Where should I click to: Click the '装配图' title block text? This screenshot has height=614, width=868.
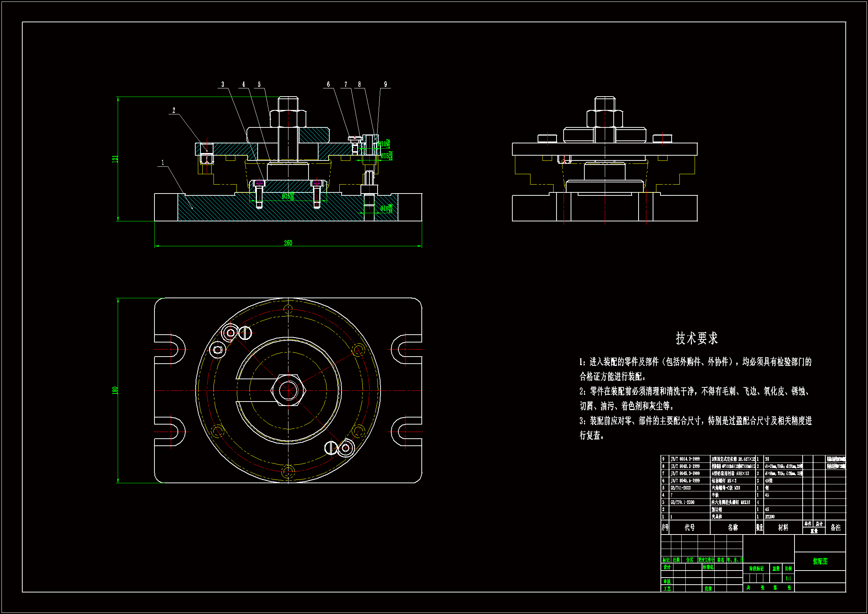click(x=820, y=561)
